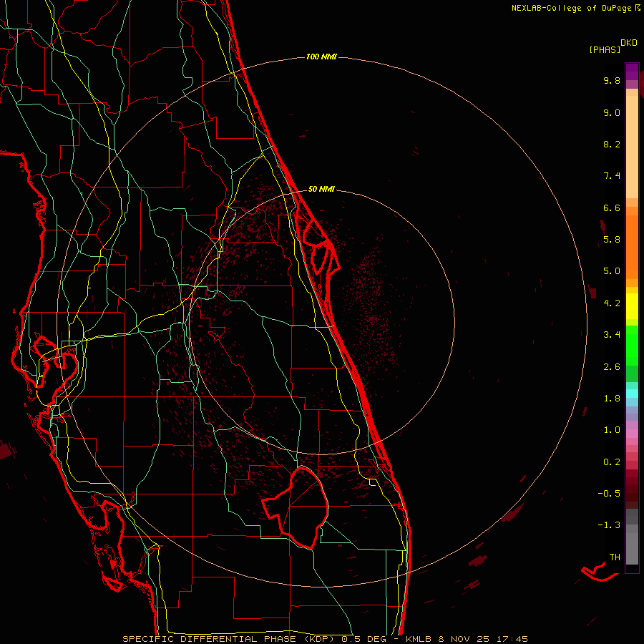
Task: Click the [PHAS] units label
Action: (x=605, y=50)
